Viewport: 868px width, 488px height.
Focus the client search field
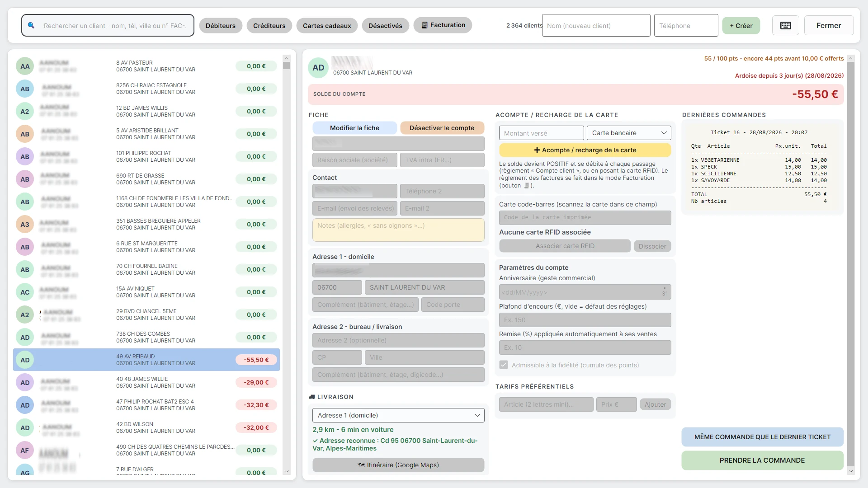(108, 25)
